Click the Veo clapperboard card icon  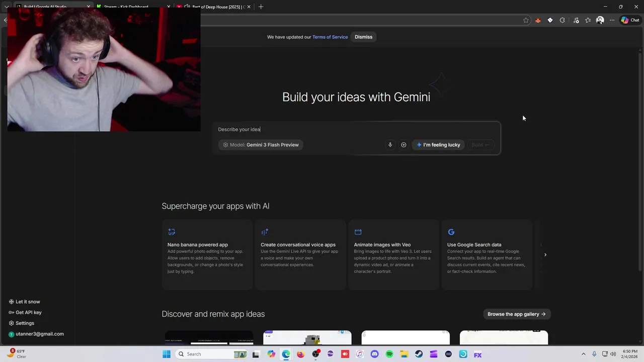[x=358, y=232]
